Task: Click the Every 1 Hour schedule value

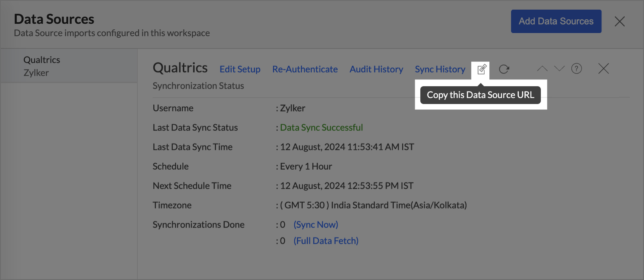Action: pyautogui.click(x=306, y=166)
